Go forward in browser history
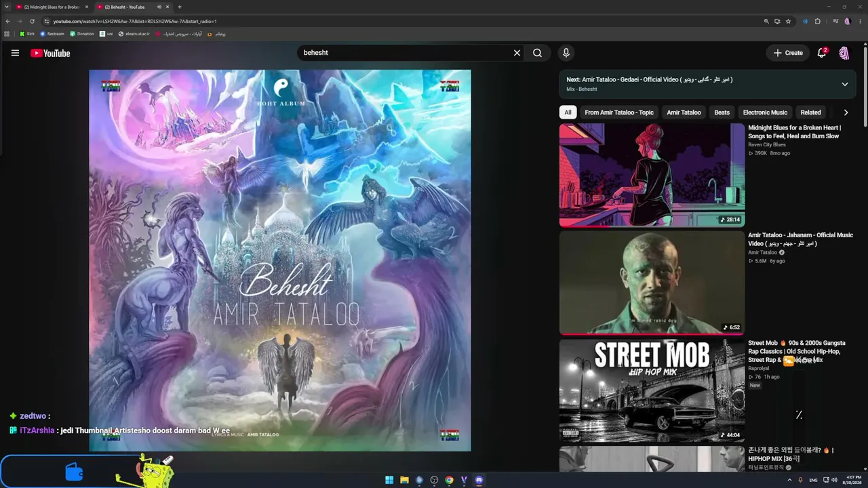This screenshot has width=868, height=488. pyautogui.click(x=20, y=21)
